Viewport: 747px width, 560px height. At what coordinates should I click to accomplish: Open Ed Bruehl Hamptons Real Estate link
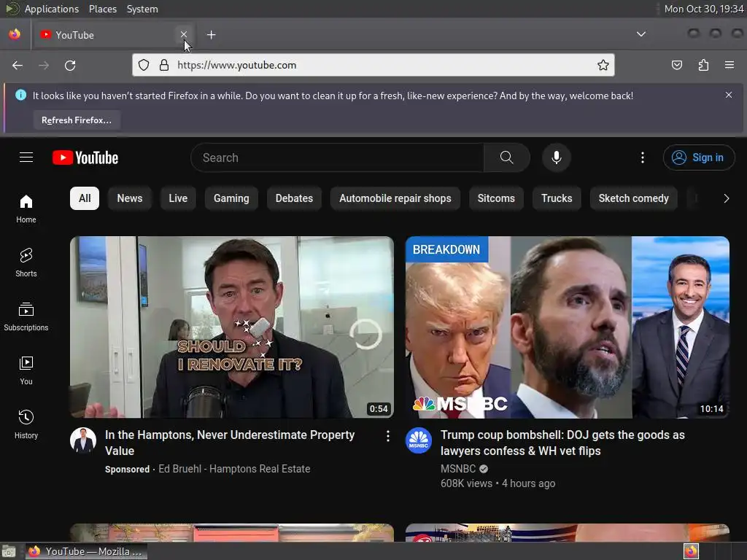(x=234, y=469)
